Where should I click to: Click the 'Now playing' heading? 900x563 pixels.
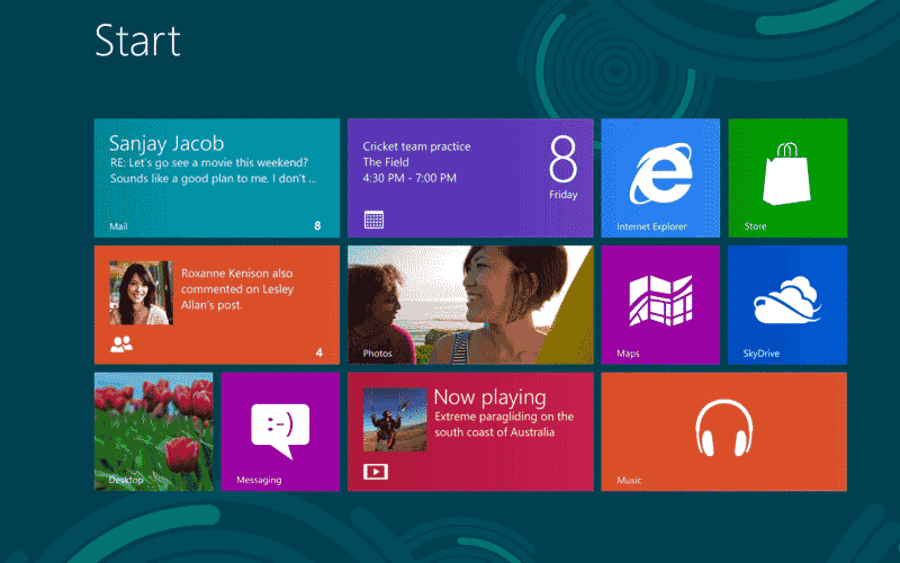click(x=490, y=397)
